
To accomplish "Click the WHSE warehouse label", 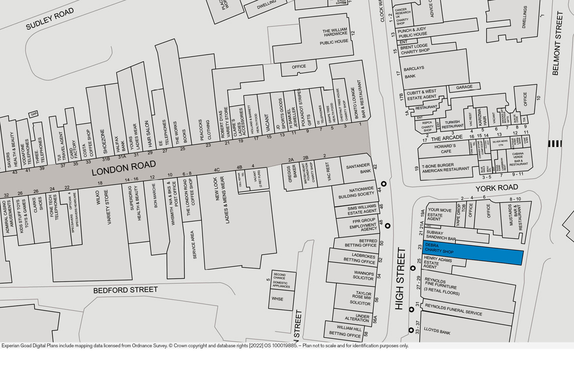I will [277, 299].
